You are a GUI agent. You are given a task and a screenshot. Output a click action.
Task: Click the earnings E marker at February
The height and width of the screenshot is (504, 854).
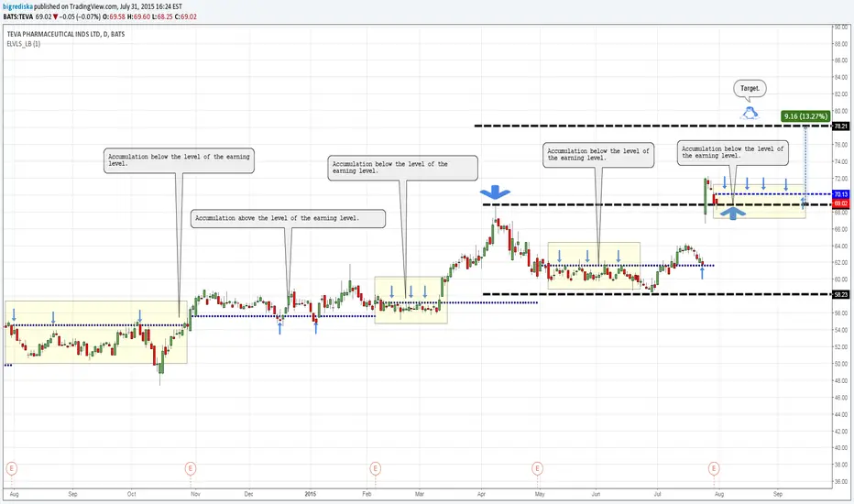click(x=375, y=468)
